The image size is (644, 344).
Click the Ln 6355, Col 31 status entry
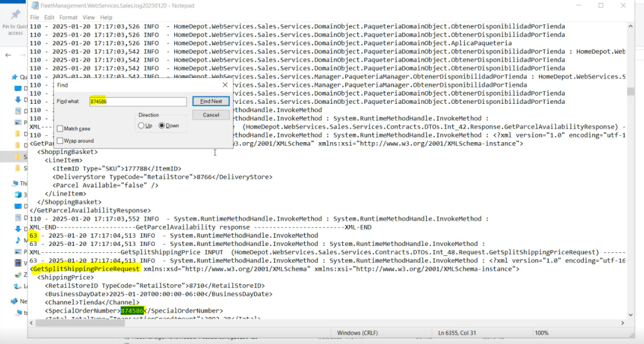tap(457, 333)
